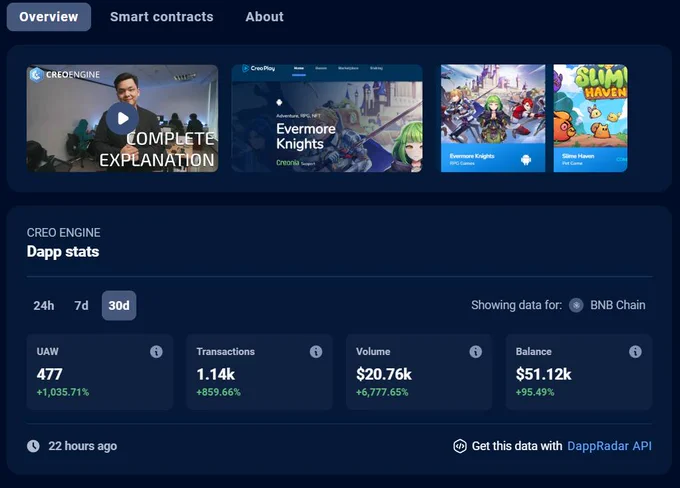Click the 22 hours ago timestamp

(x=82, y=446)
